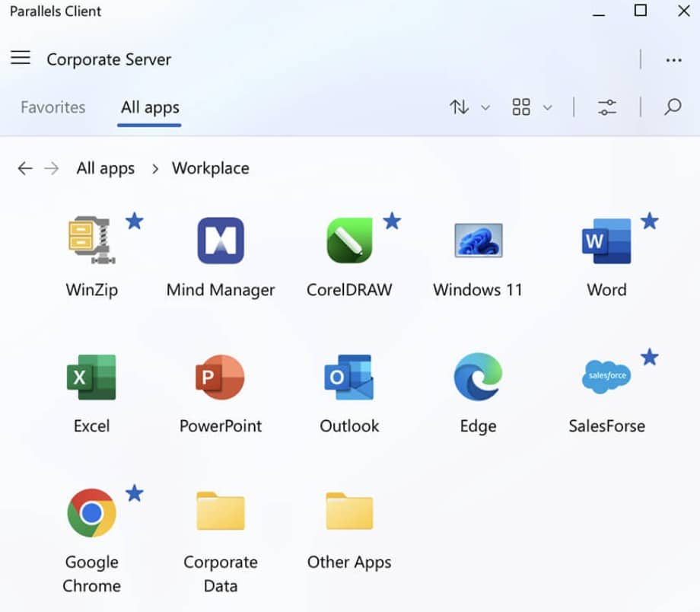Click the Outlook text label
Image resolution: width=700 pixels, height=612 pixels.
349,426
